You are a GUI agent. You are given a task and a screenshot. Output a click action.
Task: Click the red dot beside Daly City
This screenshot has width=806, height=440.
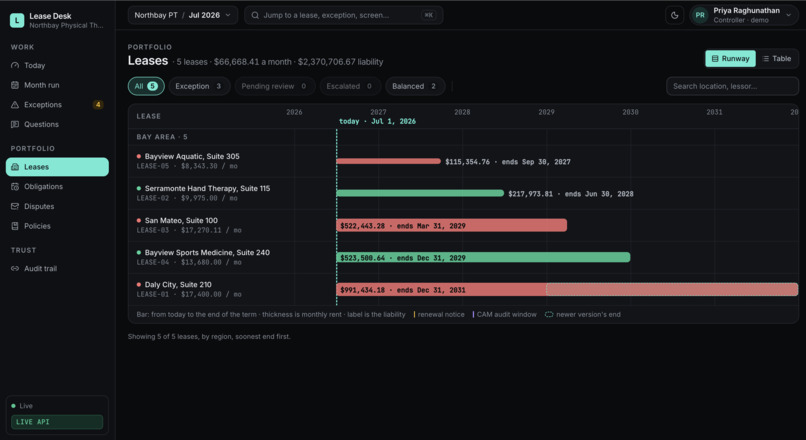pyautogui.click(x=139, y=284)
